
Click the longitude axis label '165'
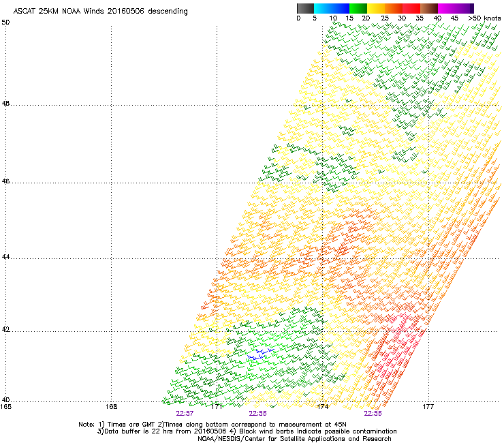click(x=5, y=407)
